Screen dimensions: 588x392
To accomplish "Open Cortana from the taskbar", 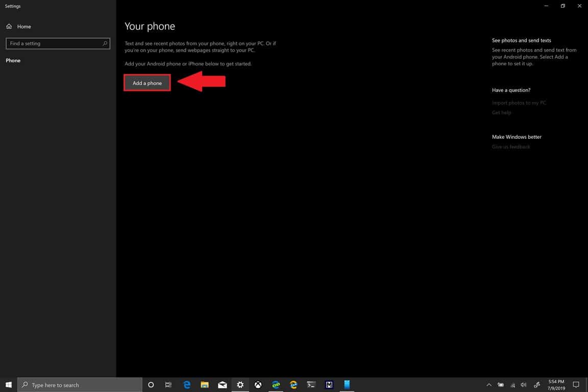I will [151, 385].
